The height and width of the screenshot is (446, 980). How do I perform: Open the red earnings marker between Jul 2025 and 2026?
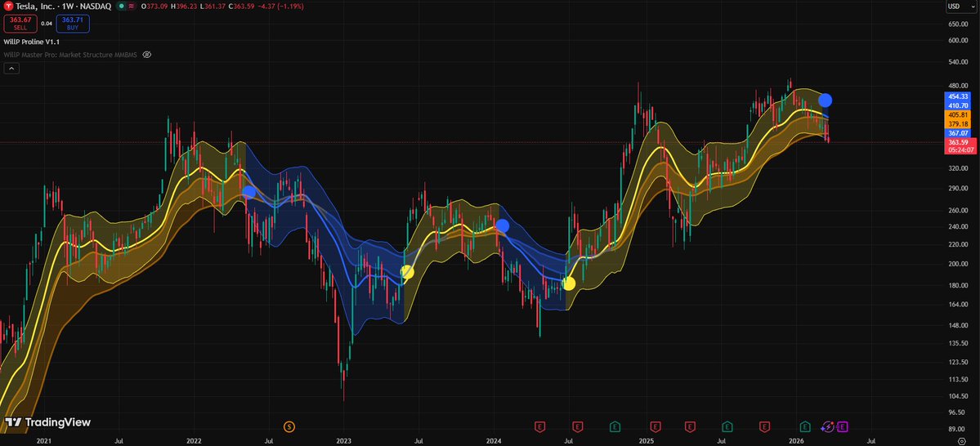point(764,426)
